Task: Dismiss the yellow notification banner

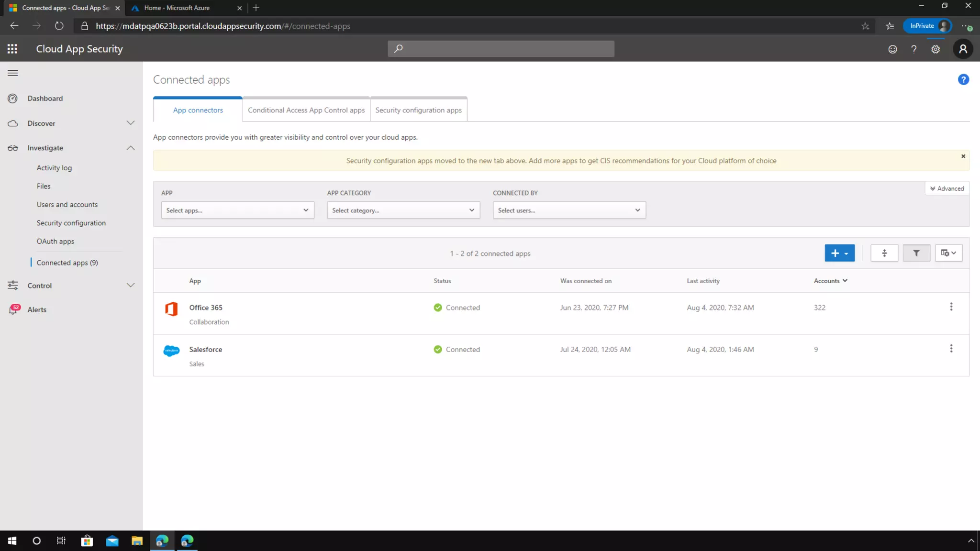Action: [963, 156]
